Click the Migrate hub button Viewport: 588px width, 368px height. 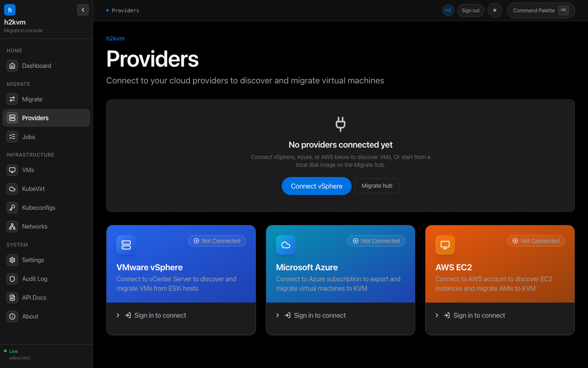pyautogui.click(x=377, y=186)
